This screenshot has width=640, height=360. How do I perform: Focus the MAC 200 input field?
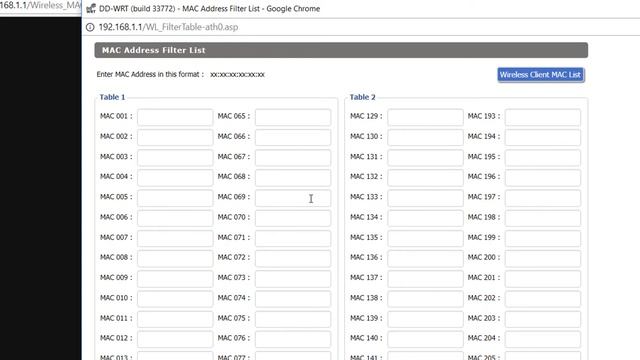tap(543, 258)
